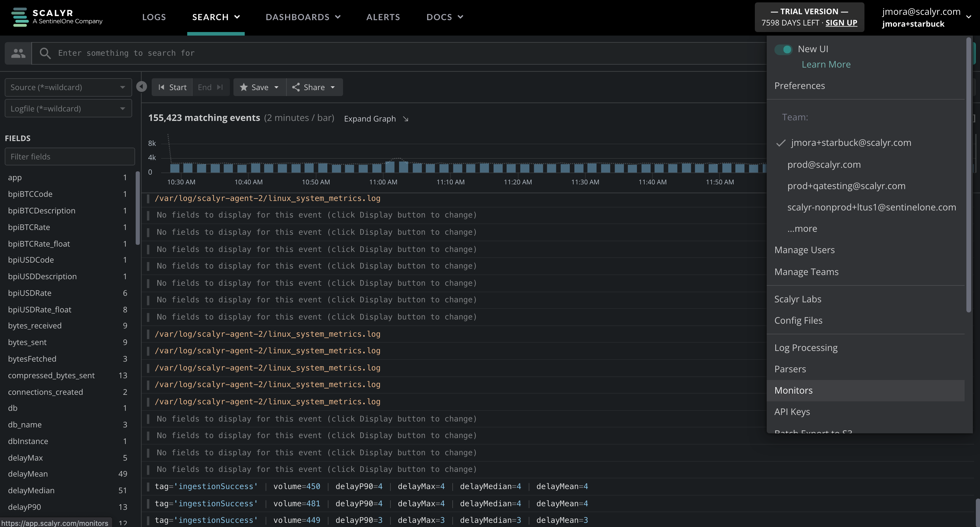Click the Learn More link

826,64
